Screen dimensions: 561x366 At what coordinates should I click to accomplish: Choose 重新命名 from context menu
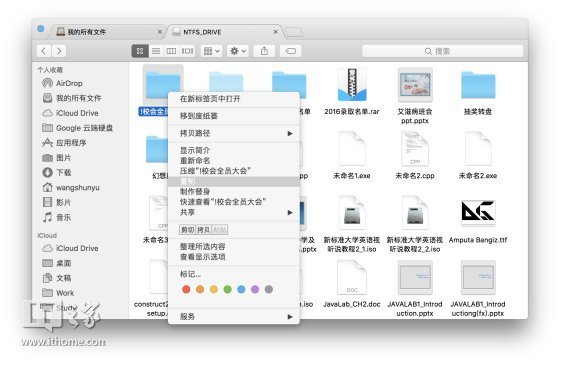pos(234,160)
